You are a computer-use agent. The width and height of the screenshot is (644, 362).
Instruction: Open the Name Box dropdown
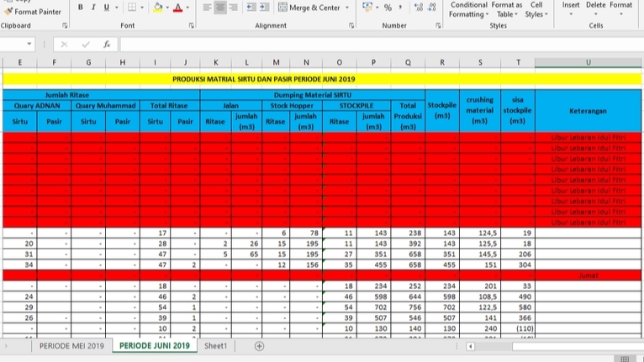(29, 44)
